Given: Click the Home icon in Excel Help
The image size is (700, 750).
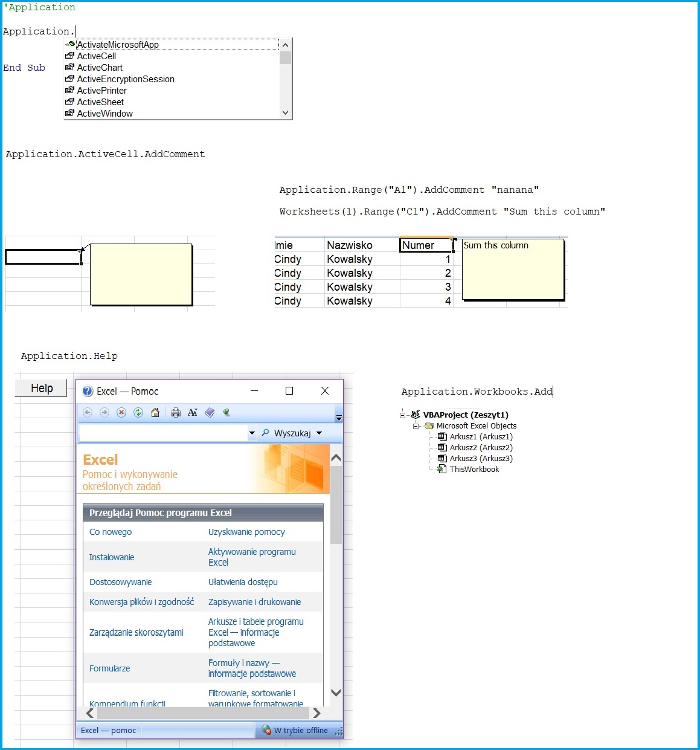Looking at the screenshot, I should [156, 412].
